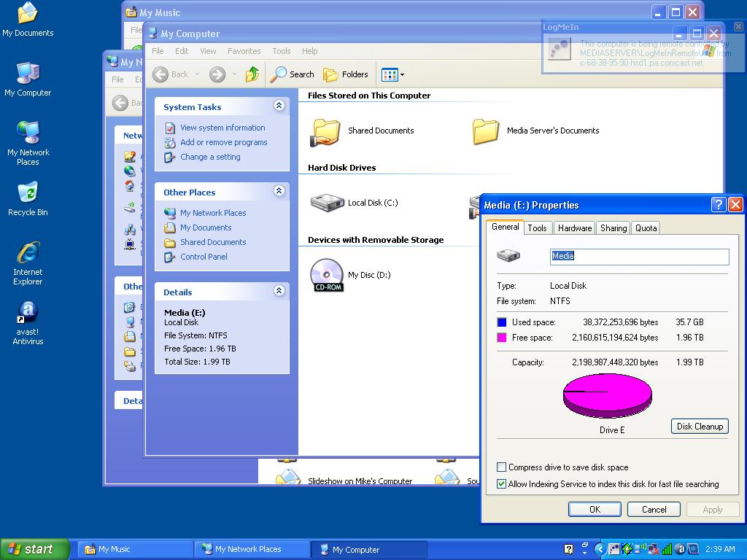
Task: Open the Shared Documents folder
Action: coord(326,131)
